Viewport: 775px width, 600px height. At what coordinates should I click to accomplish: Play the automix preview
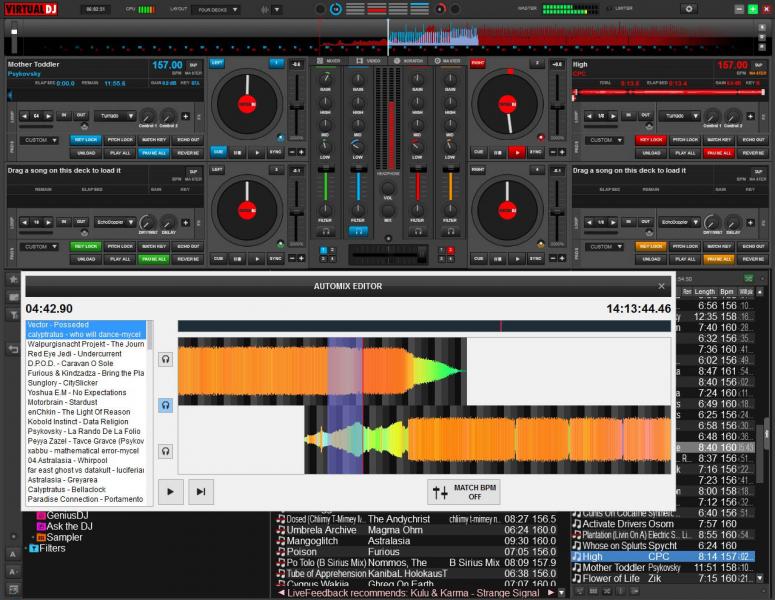pyautogui.click(x=171, y=492)
